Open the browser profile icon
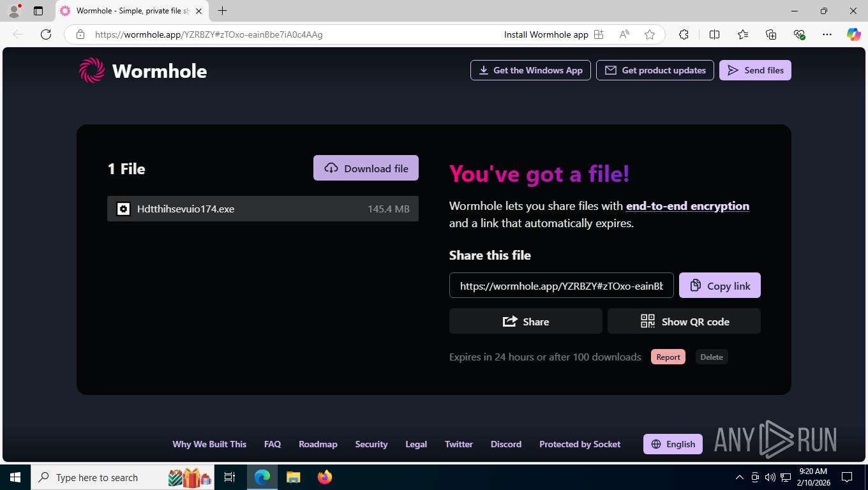Image resolution: width=868 pixels, height=490 pixels. pos(13,10)
